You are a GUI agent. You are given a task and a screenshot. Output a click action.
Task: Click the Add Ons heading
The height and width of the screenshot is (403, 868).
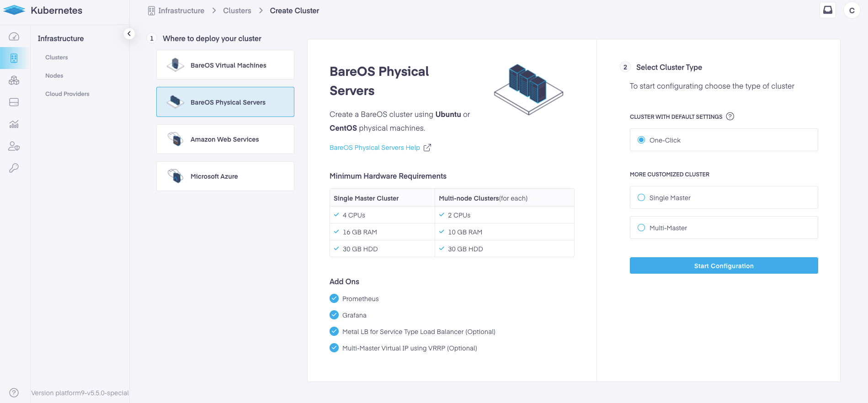click(344, 281)
